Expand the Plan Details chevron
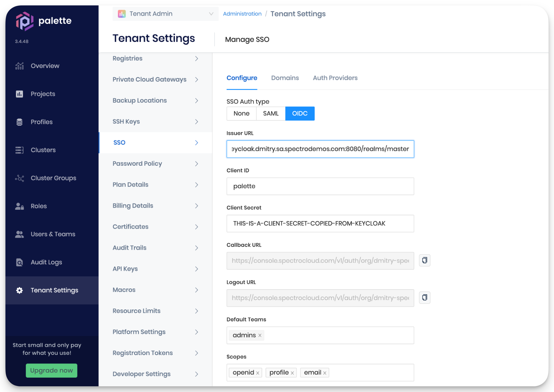The width and height of the screenshot is (554, 392). click(x=196, y=185)
